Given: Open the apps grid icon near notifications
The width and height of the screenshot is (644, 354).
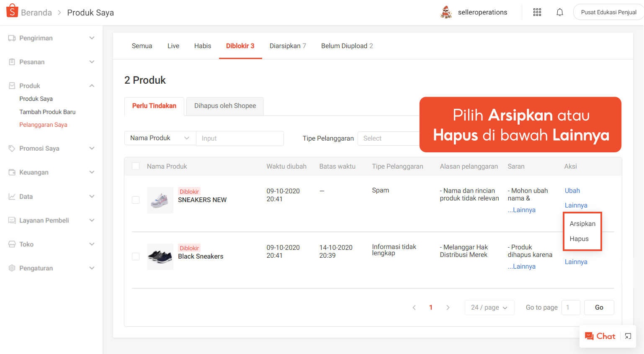Looking at the screenshot, I should [x=537, y=12].
